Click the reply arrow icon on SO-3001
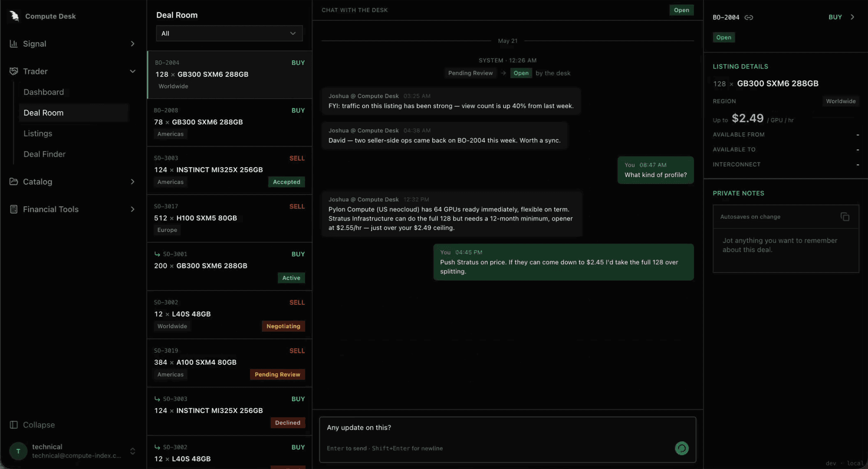 pyautogui.click(x=157, y=254)
